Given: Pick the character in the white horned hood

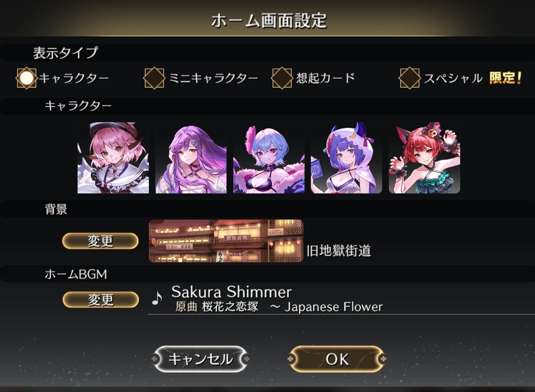Looking at the screenshot, I should (347, 158).
